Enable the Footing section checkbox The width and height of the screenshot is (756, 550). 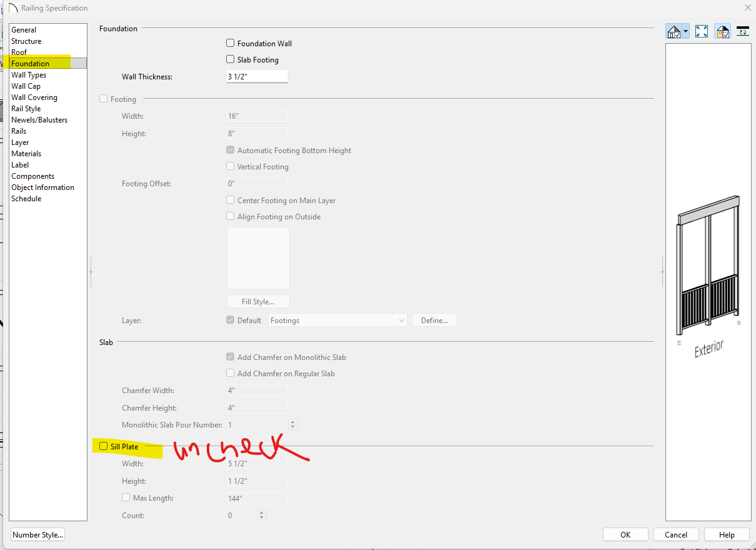(104, 99)
